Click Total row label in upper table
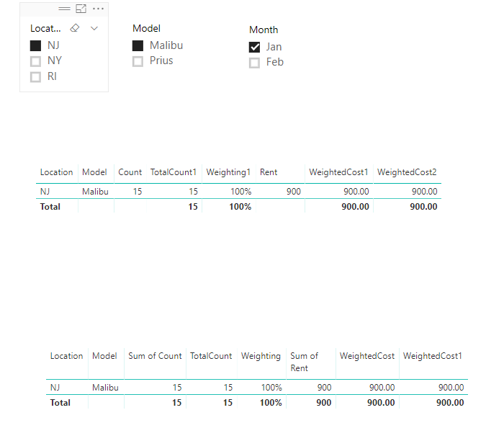The width and height of the screenshot is (504, 441). (x=50, y=207)
